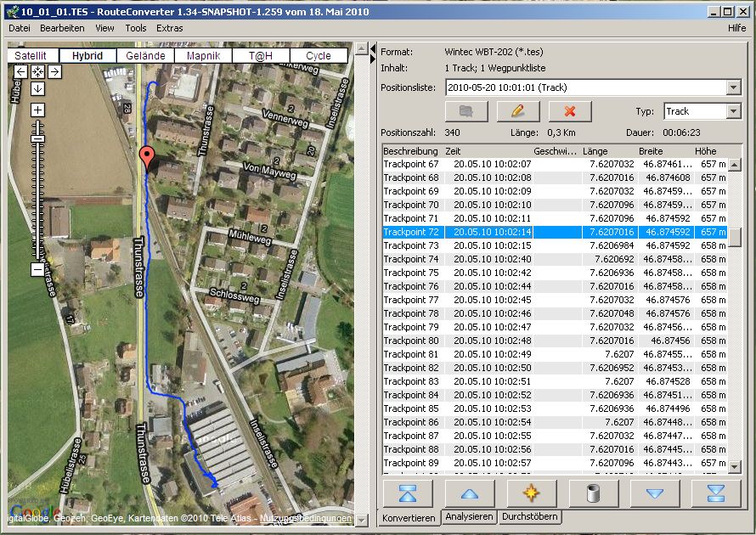Open the Typ dropdown showing Track
756x535 pixels.
[x=734, y=111]
